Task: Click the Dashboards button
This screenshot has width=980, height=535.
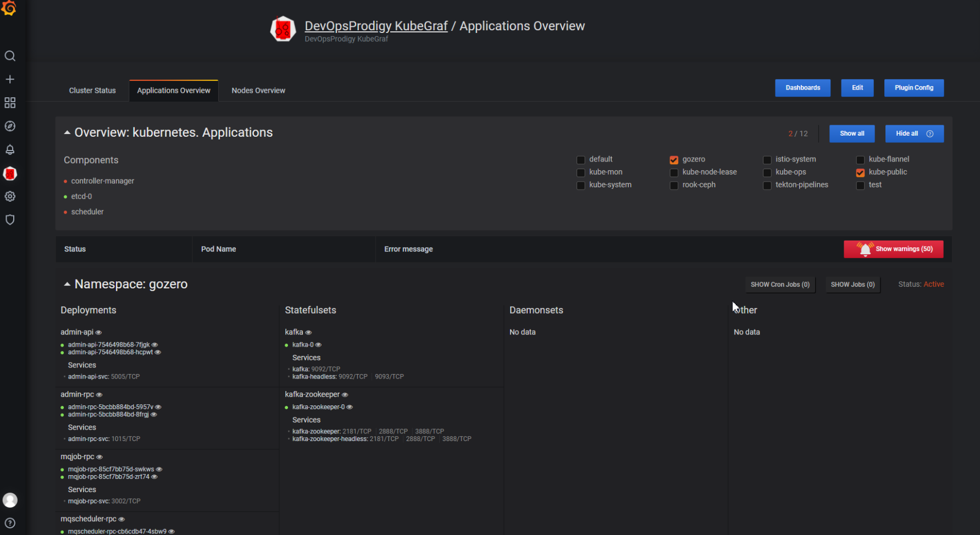Action: point(802,88)
